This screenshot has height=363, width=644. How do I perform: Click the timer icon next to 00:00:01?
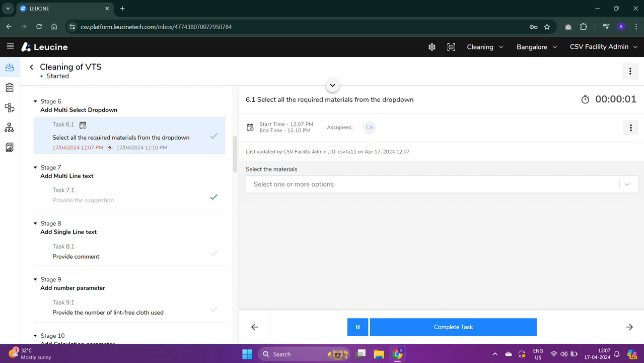pyautogui.click(x=585, y=99)
